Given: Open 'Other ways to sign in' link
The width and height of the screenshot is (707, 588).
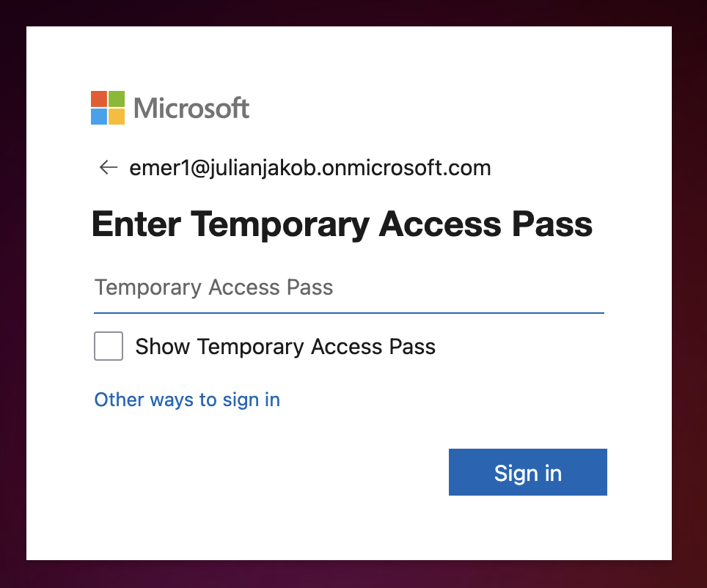Looking at the screenshot, I should (187, 400).
